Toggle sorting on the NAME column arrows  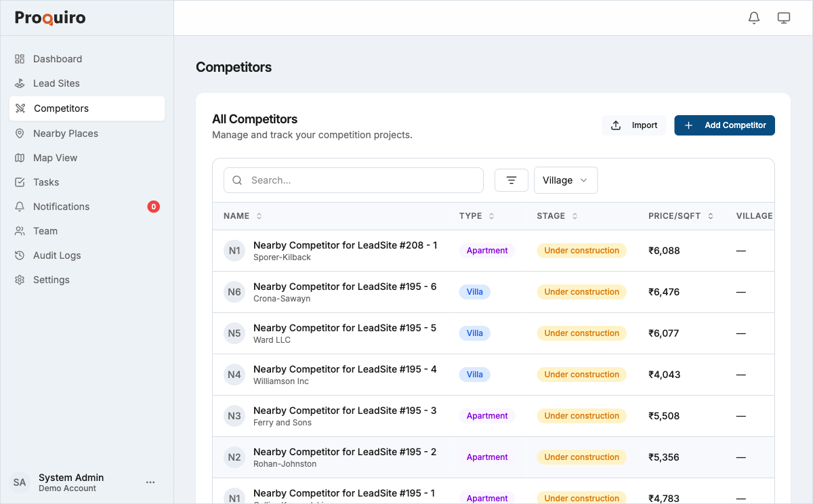[257, 215]
